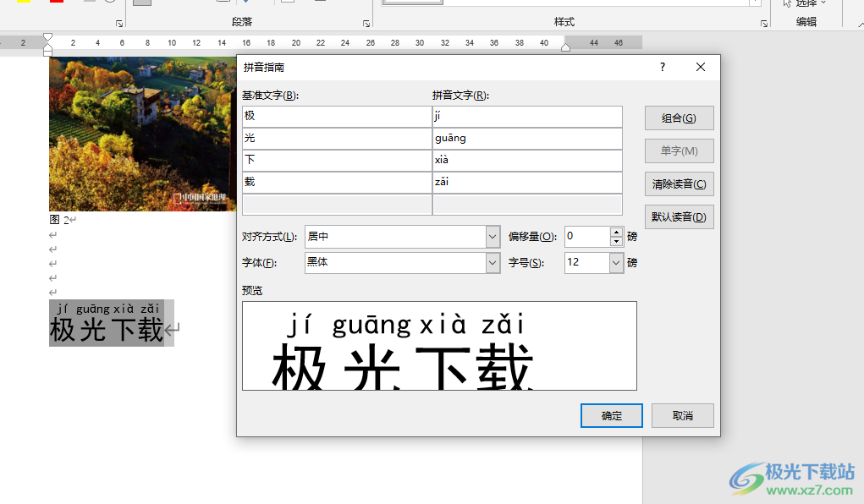This screenshot has width=864, height=504.
Task: Open the 字号 font size dropdown
Action: pos(616,263)
